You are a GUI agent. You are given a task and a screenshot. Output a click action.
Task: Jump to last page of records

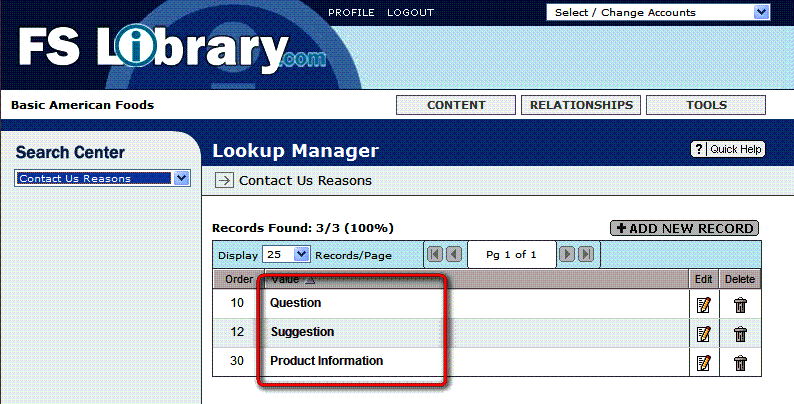(586, 254)
